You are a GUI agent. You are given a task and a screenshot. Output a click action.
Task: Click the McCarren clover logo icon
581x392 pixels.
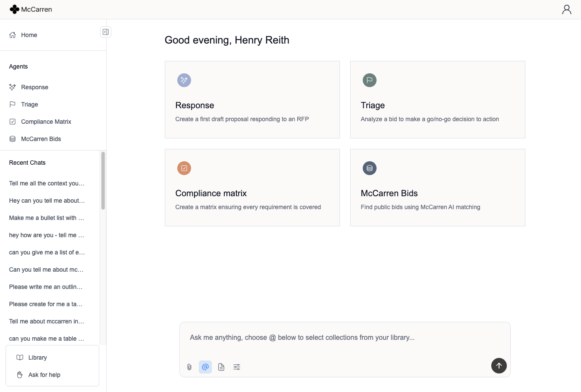click(14, 9)
